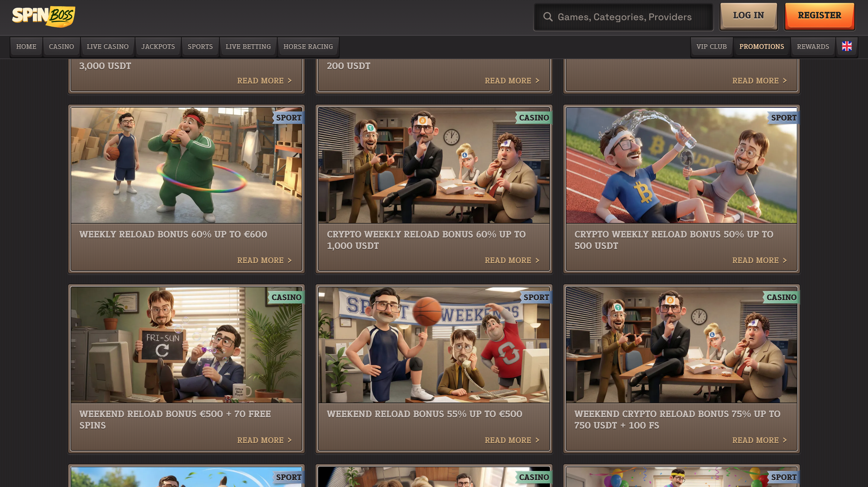Viewport: 868px width, 487px height.
Task: Read more on Crypto Weekly Reload 500 USDT
Action: (759, 260)
